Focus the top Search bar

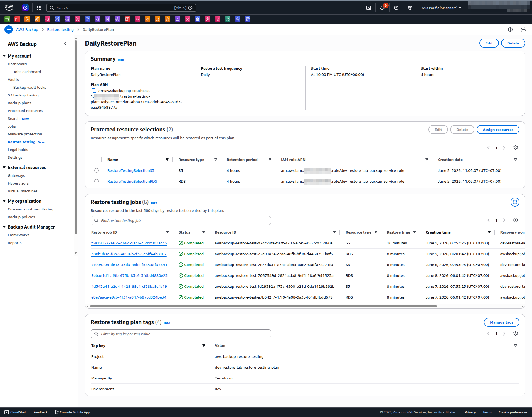tap(121, 8)
